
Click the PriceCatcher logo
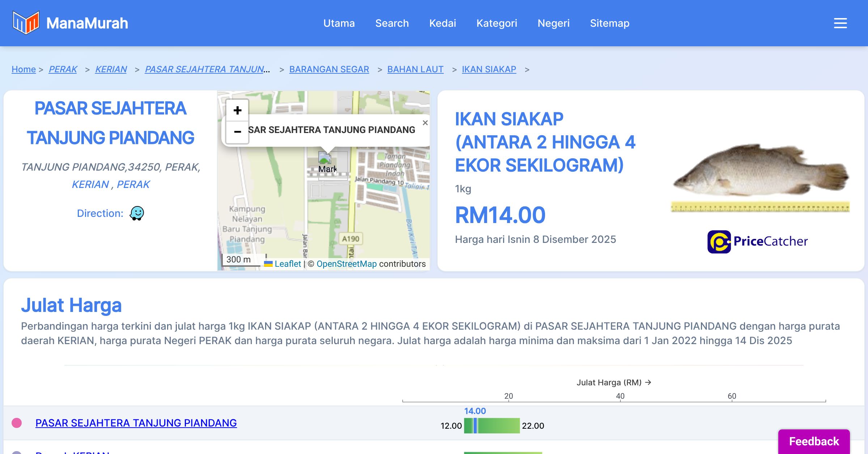pyautogui.click(x=757, y=241)
